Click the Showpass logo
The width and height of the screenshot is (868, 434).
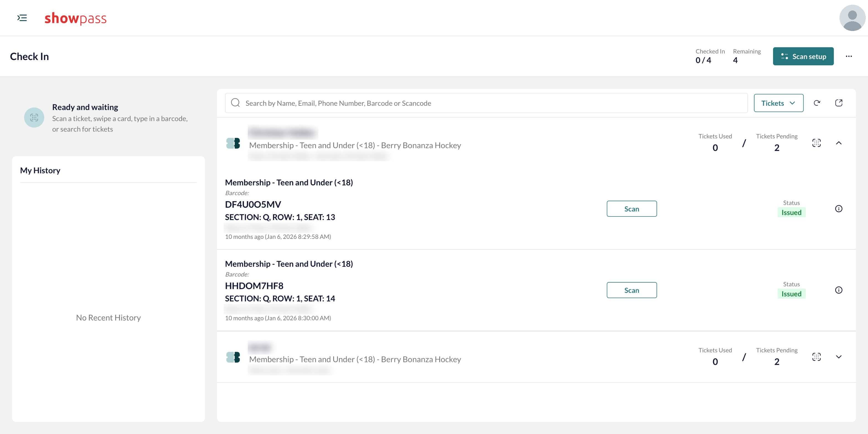coord(76,19)
